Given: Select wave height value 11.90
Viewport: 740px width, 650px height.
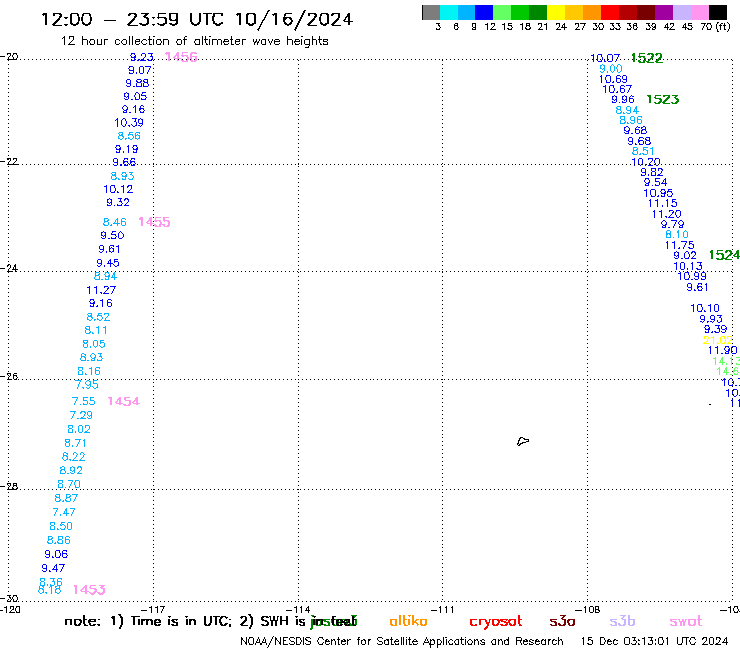Looking at the screenshot, I should (x=723, y=350).
